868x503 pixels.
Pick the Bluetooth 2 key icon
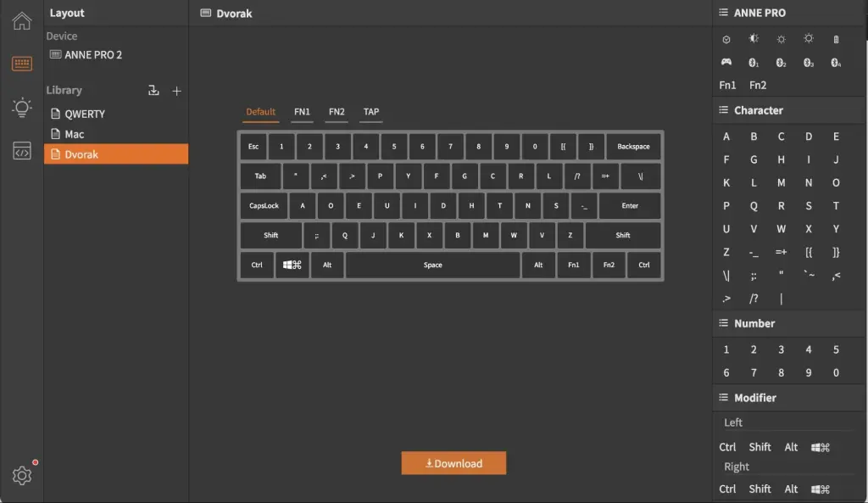[x=781, y=63]
